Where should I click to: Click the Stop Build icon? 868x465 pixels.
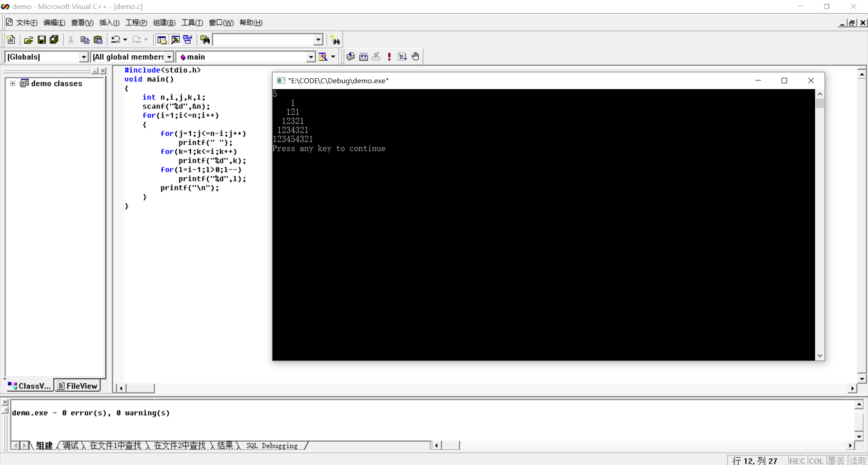tap(376, 57)
